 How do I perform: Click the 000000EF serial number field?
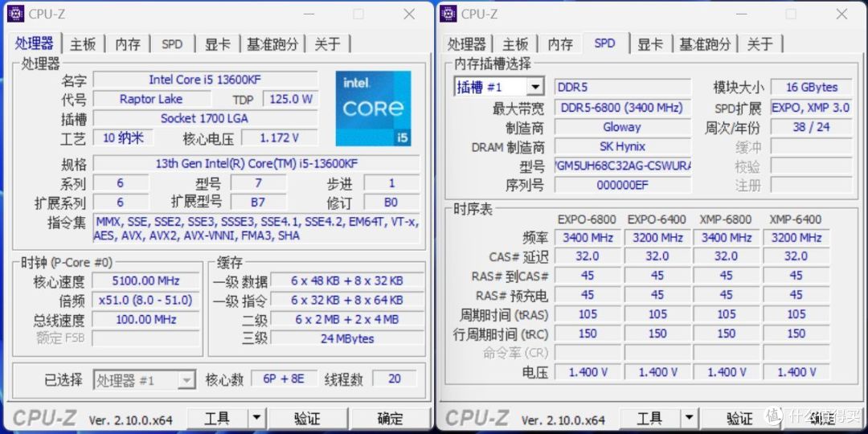tap(623, 186)
